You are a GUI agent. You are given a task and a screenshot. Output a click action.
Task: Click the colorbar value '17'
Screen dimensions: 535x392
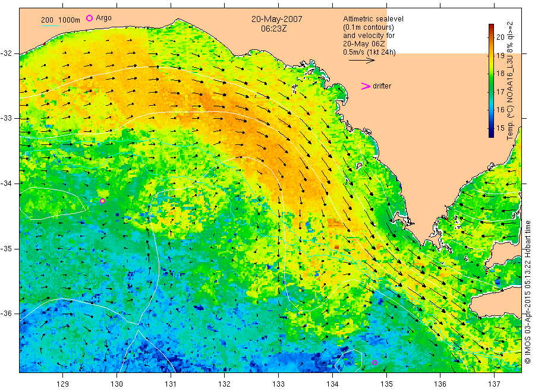[500, 91]
